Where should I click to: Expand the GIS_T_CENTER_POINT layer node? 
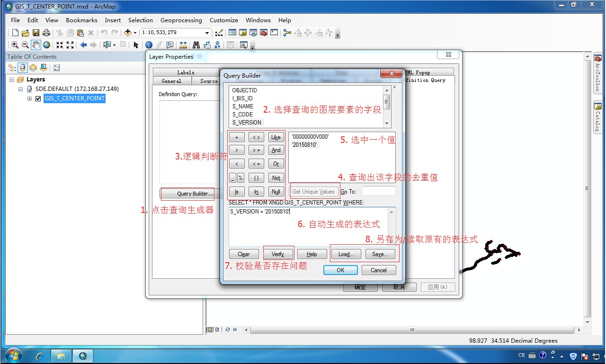[30, 98]
